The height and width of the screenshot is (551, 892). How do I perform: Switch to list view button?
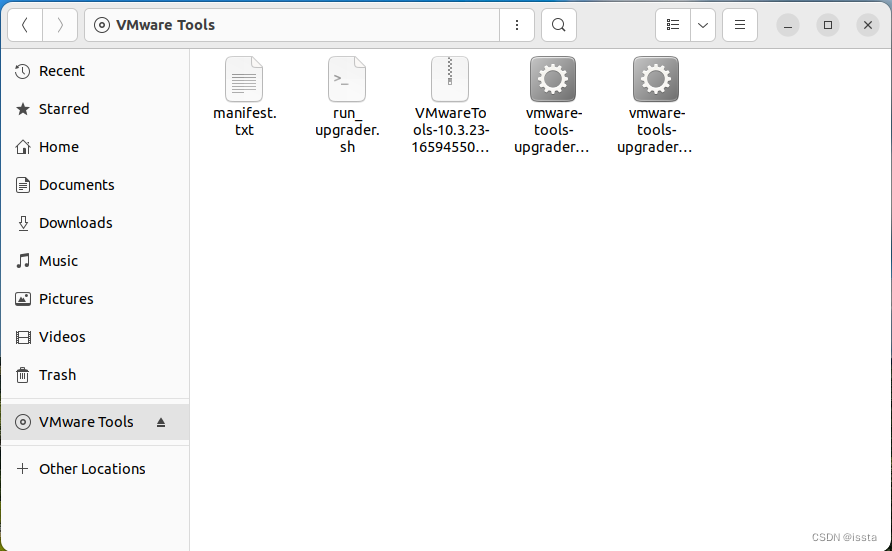click(673, 25)
